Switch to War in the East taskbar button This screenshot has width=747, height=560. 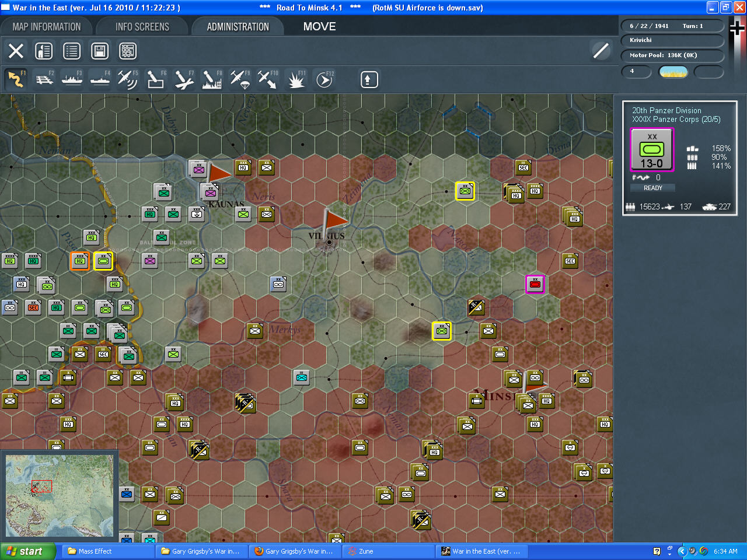[481, 551]
